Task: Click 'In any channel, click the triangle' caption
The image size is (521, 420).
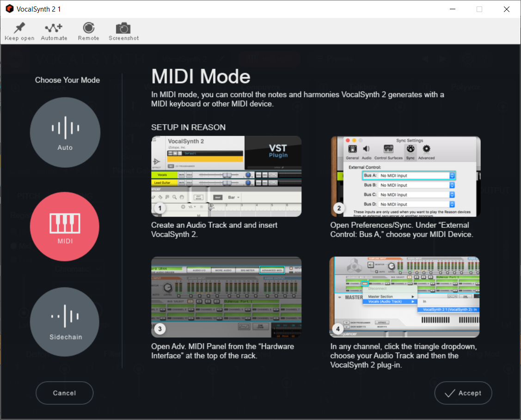Action: coord(404,356)
